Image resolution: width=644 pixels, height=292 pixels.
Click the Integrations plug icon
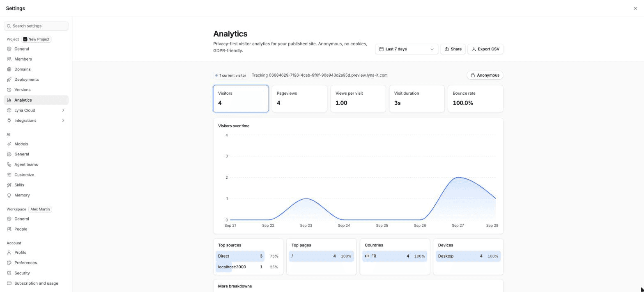tap(9, 121)
